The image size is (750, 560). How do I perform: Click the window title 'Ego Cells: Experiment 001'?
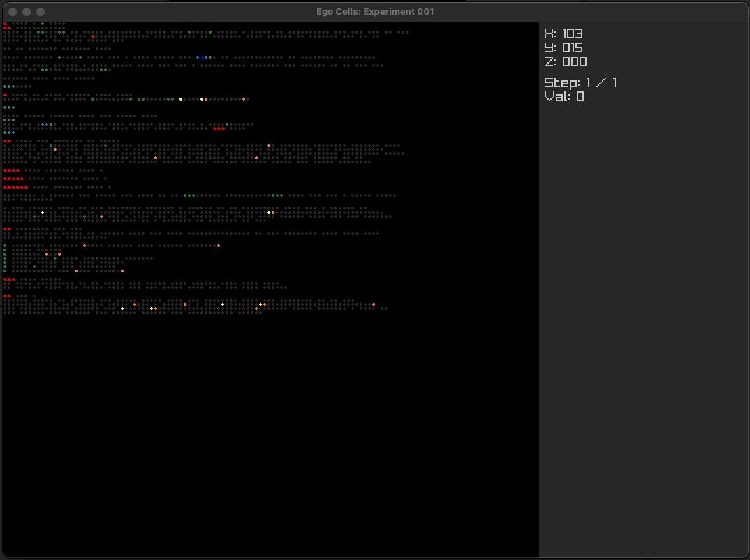pos(375,11)
